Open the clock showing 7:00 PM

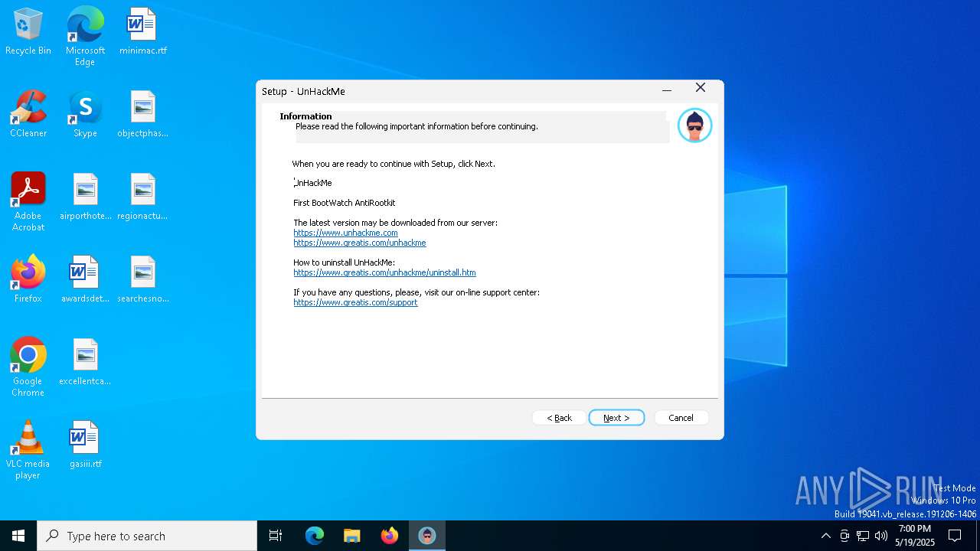click(x=915, y=536)
